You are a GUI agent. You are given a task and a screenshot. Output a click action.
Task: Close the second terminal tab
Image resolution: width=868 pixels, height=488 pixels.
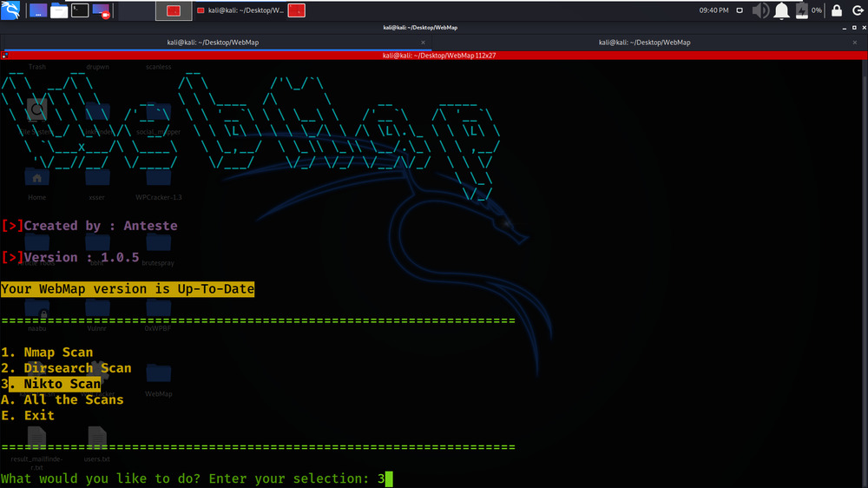[855, 43]
